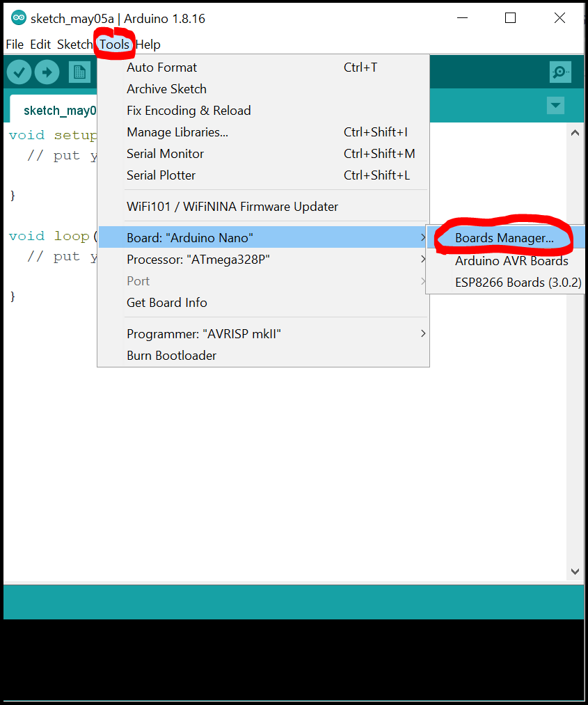The width and height of the screenshot is (588, 705).
Task: Click the void setup code line
Action: (x=53, y=135)
